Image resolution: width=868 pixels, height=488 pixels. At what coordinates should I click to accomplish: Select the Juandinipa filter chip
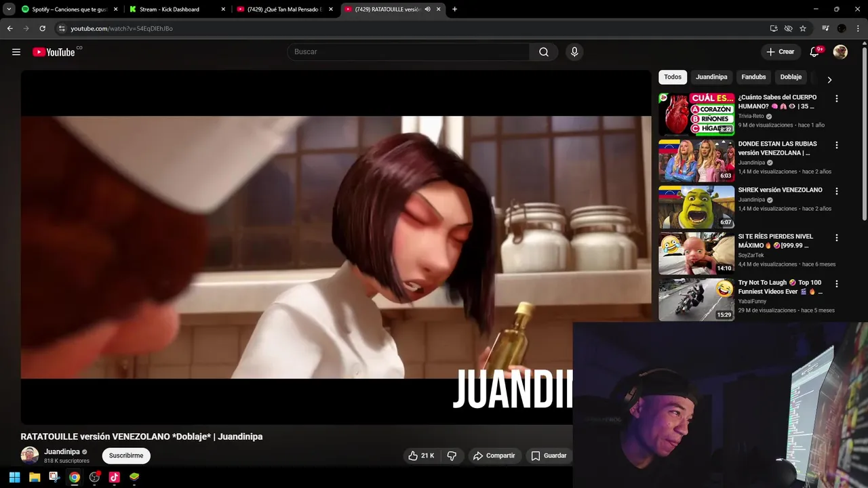[x=711, y=77]
